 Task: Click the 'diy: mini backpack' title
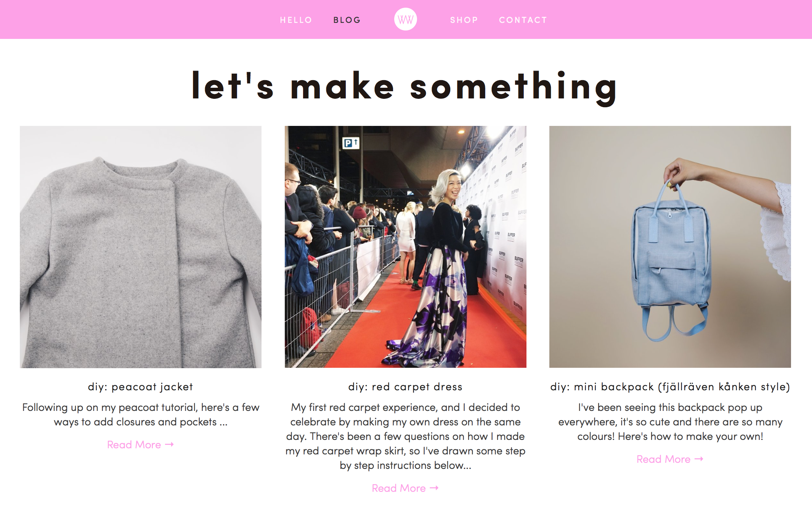tap(670, 387)
